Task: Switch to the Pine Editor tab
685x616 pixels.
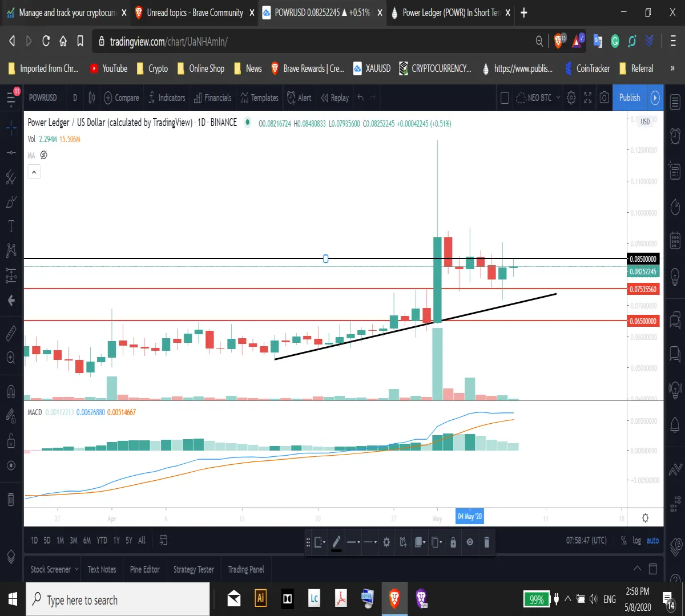Action: (x=145, y=569)
